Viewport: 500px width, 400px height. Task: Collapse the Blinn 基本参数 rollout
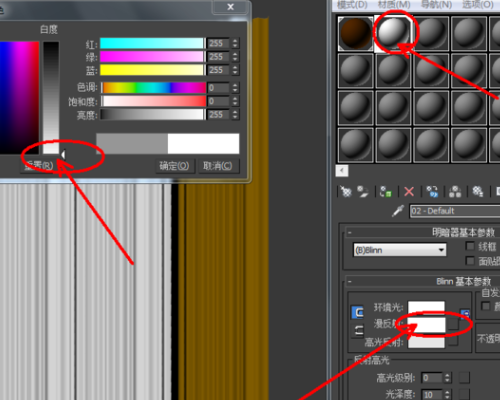(x=350, y=282)
